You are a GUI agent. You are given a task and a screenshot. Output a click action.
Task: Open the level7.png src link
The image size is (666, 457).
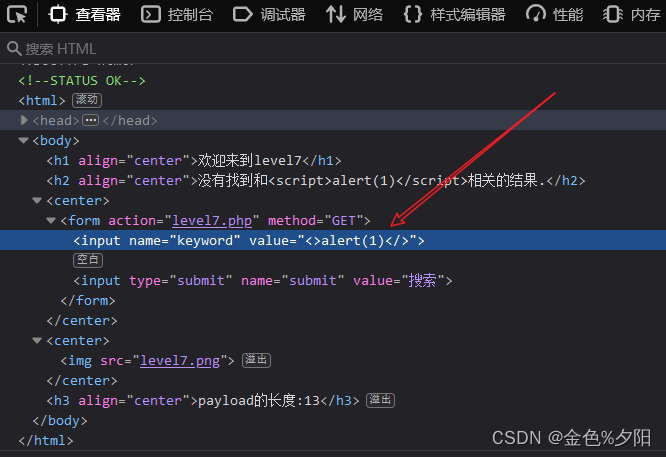(x=180, y=361)
